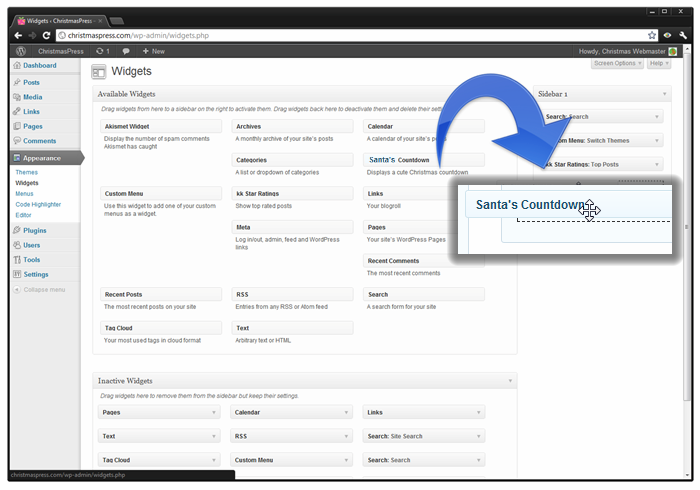700x490 pixels.
Task: Click the Widgets page heading icon
Action: pyautogui.click(x=99, y=71)
